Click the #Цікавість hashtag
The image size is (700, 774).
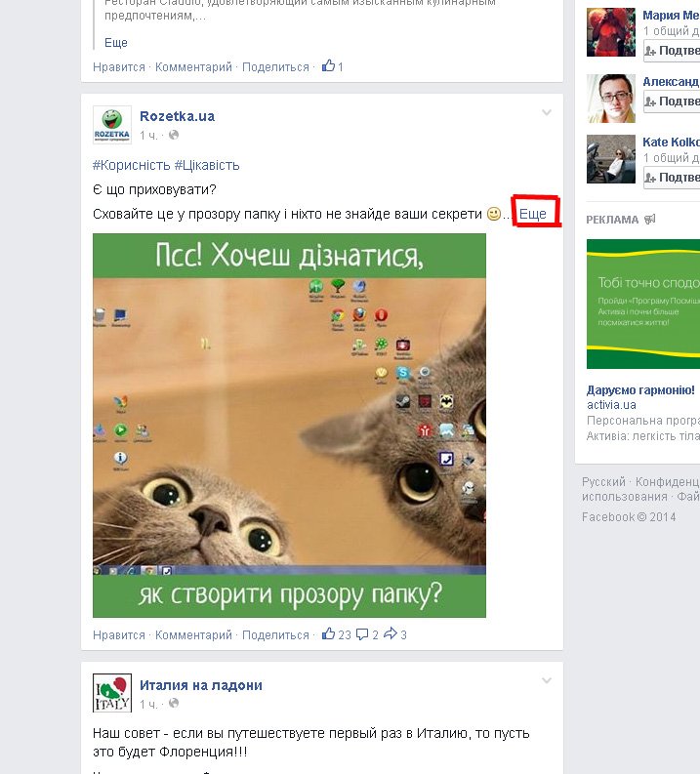click(207, 165)
